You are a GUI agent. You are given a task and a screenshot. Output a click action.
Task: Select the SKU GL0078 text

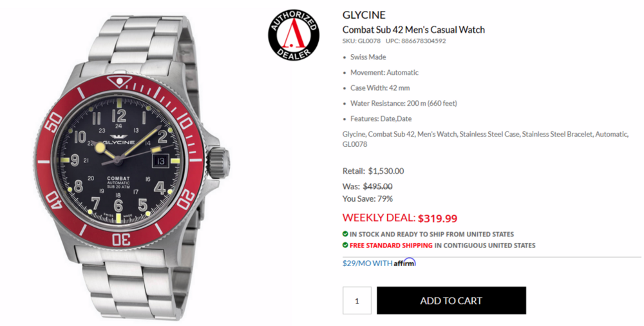[361, 41]
